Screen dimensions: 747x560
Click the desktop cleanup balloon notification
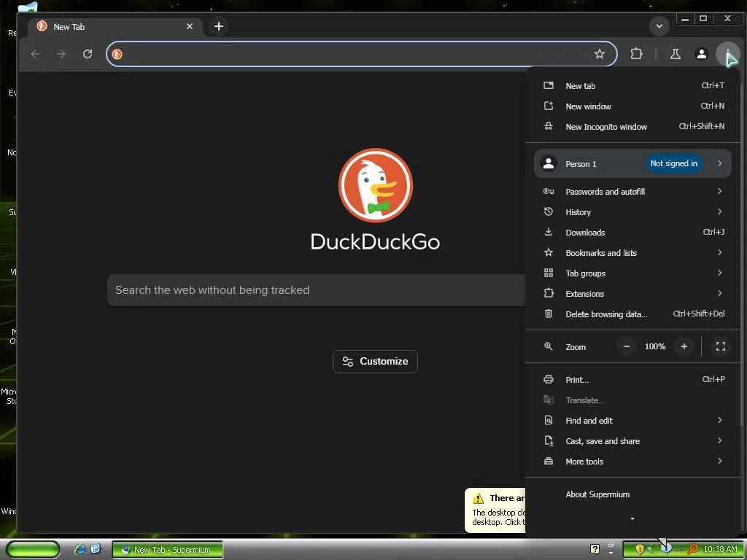(495, 510)
